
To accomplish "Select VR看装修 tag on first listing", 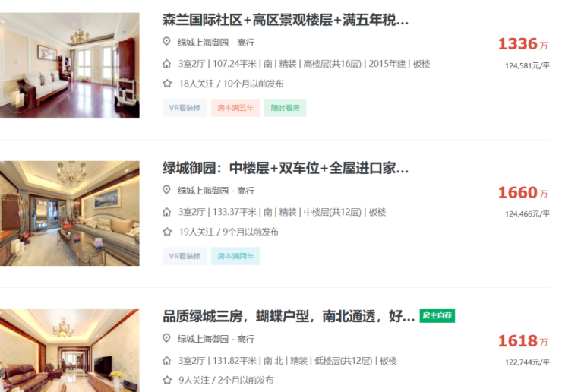I will tap(185, 108).
